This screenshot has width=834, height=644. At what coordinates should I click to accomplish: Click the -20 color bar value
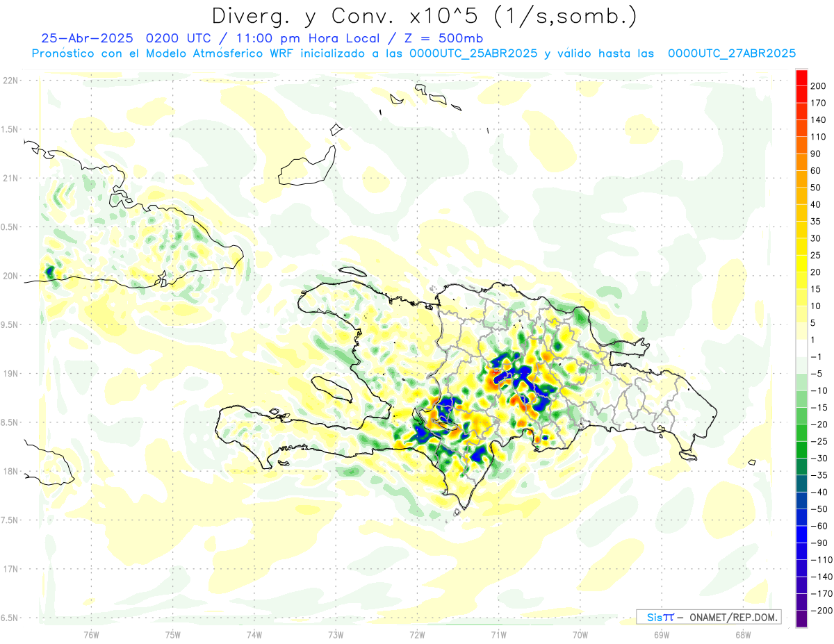(820, 424)
